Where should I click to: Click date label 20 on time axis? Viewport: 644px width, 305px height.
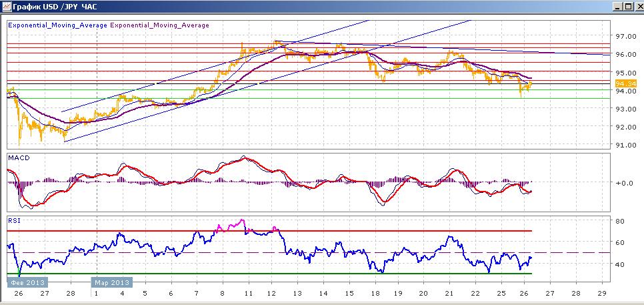click(423, 294)
